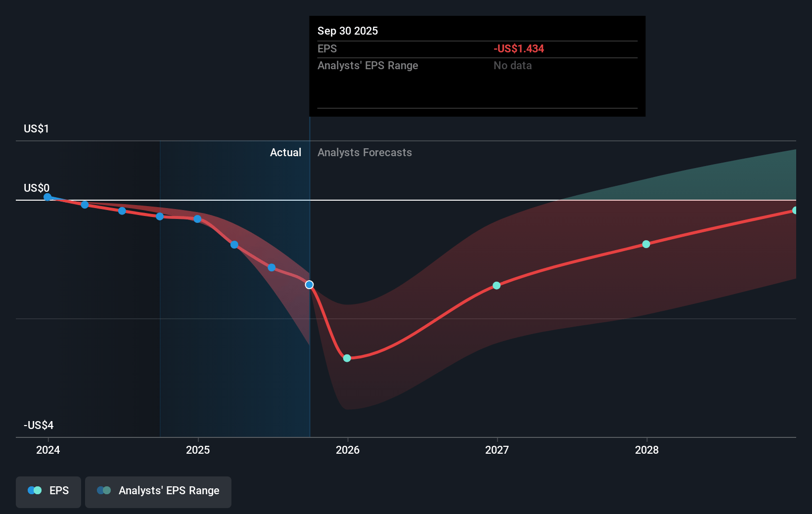Click the highlighted Sep 30 2025 EPS point

(x=309, y=285)
